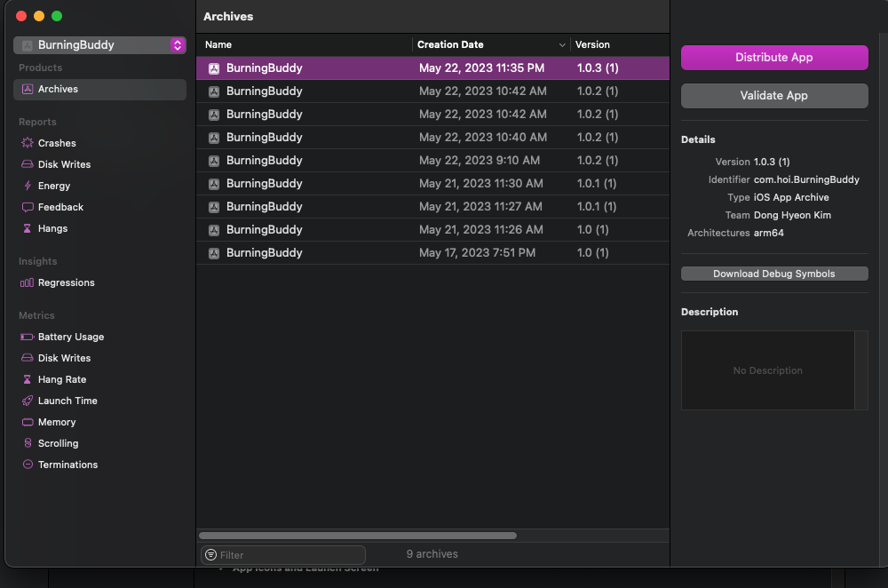Open the Hangs report label
Image resolution: width=888 pixels, height=588 pixels.
[x=52, y=228]
